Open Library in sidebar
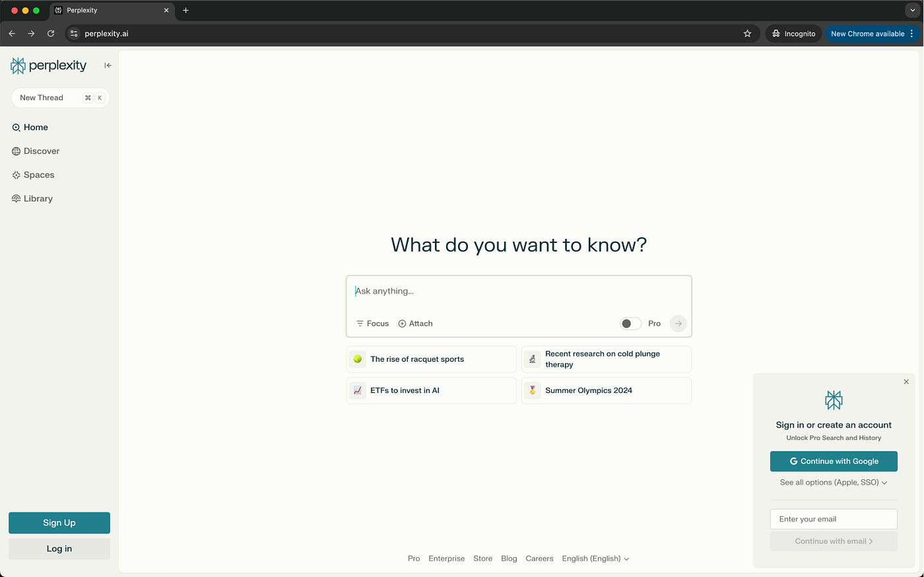Viewport: 924px width, 577px height. pos(32,199)
